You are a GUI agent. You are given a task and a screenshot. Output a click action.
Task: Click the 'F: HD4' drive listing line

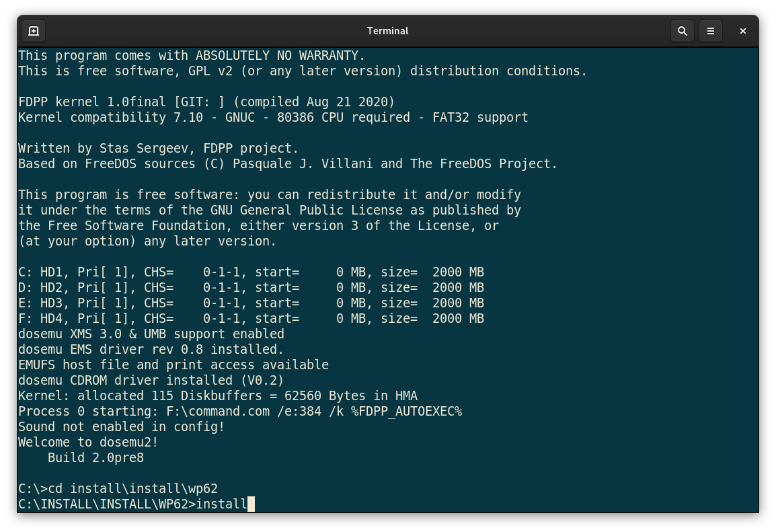coord(250,318)
